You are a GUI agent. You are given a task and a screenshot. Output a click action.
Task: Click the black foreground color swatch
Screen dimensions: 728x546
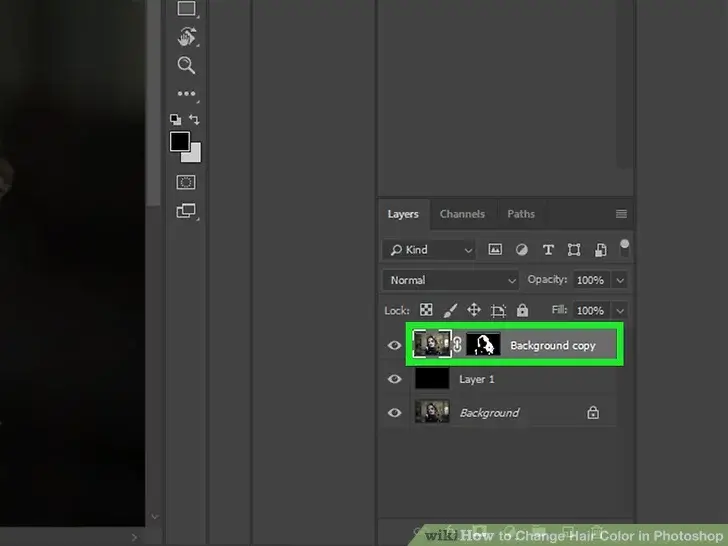180,142
